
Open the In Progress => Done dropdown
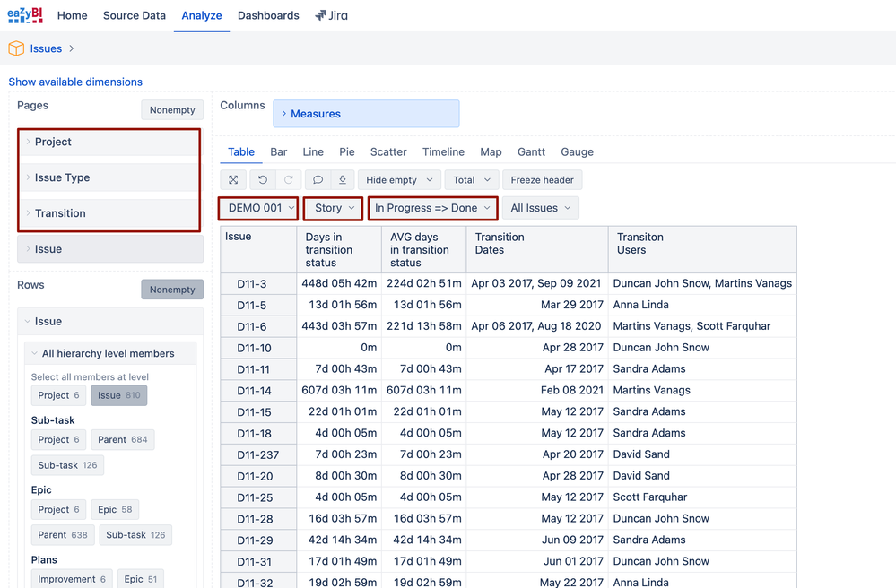(x=432, y=208)
